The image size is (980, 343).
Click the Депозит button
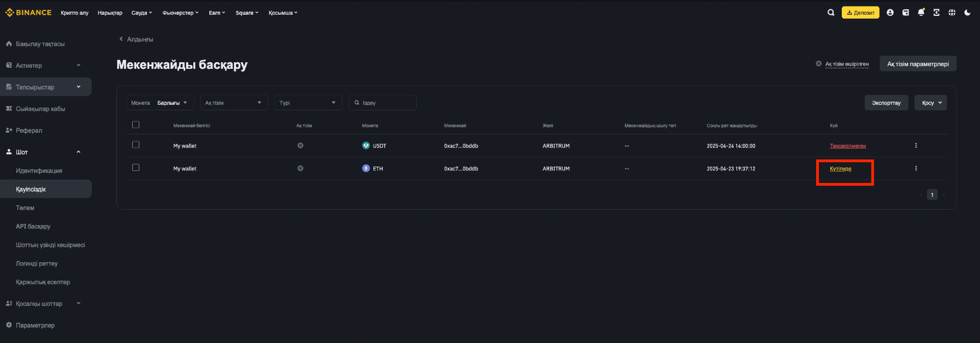click(x=860, y=13)
